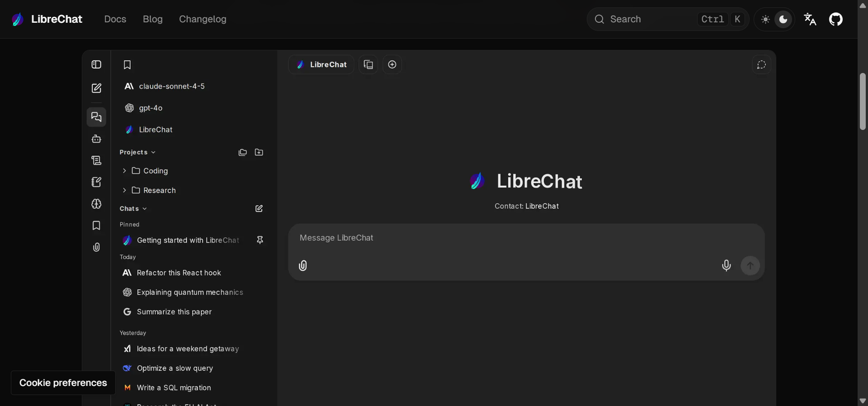Collapse the Chats section
The image size is (868, 406).
tap(133, 209)
